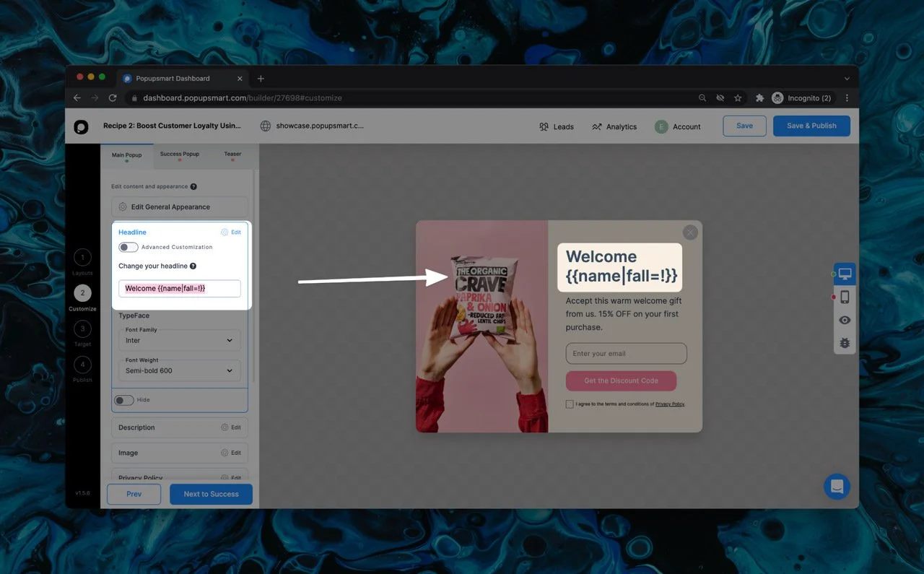This screenshot has width=924, height=574.
Task: Click the Save & Publish button
Action: [811, 126]
